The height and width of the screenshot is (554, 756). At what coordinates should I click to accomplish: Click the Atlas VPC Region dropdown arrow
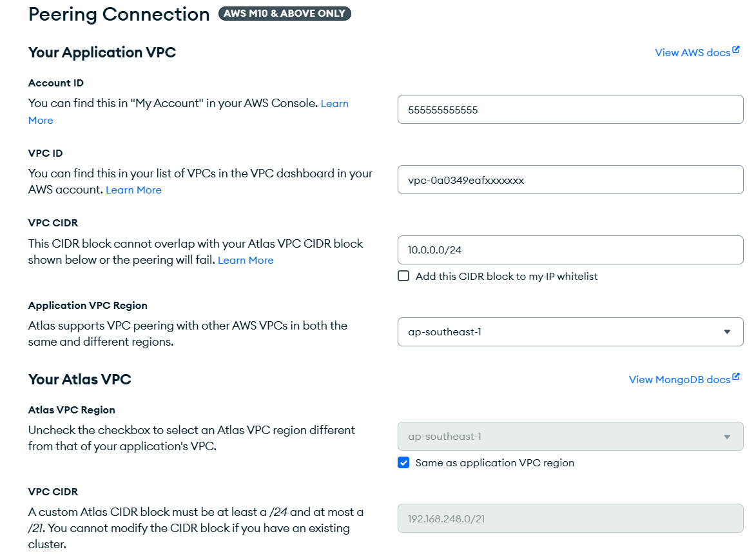click(x=727, y=437)
